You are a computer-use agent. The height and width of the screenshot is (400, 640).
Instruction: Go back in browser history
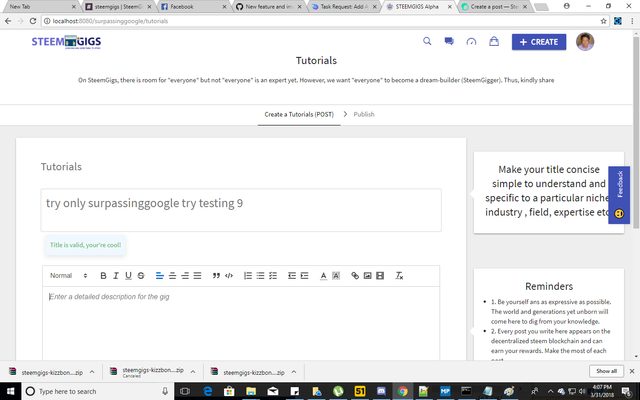coord(8,21)
